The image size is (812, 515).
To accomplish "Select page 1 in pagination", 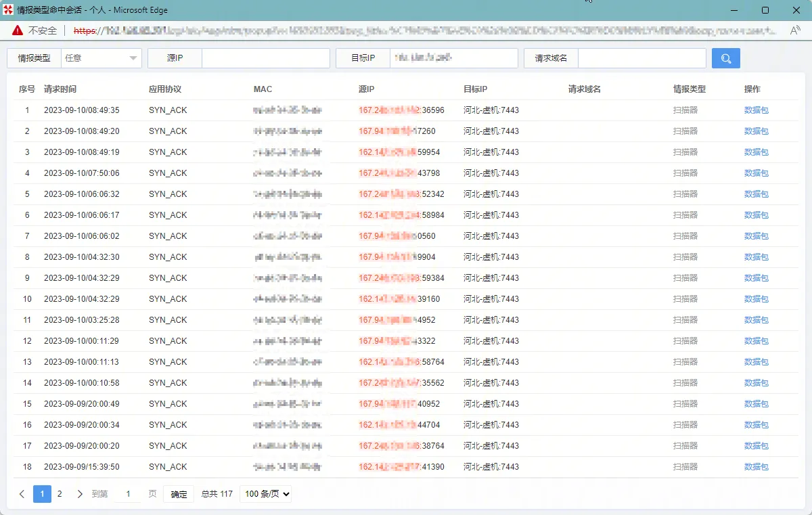I will [42, 494].
